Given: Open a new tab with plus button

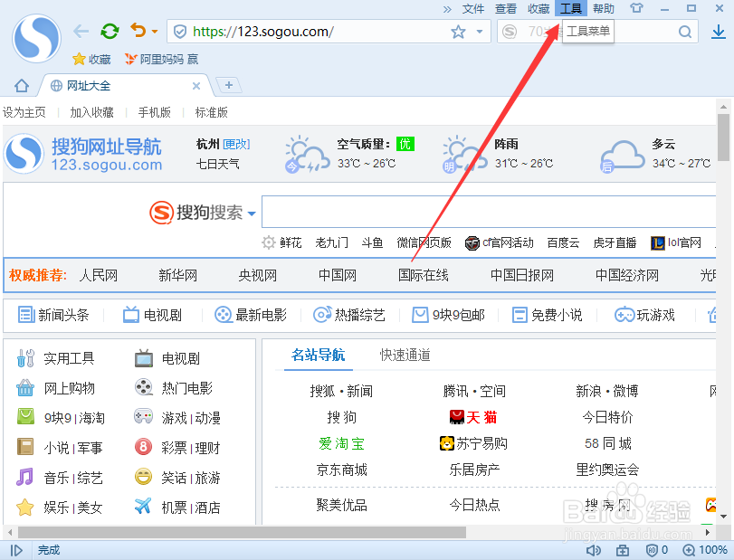Looking at the screenshot, I should pyautogui.click(x=229, y=85).
